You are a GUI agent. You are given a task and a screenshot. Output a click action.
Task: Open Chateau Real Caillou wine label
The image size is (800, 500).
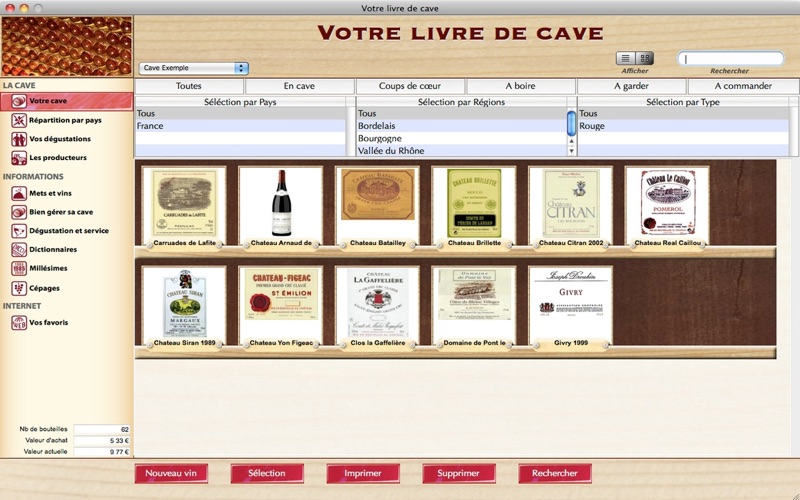click(667, 204)
